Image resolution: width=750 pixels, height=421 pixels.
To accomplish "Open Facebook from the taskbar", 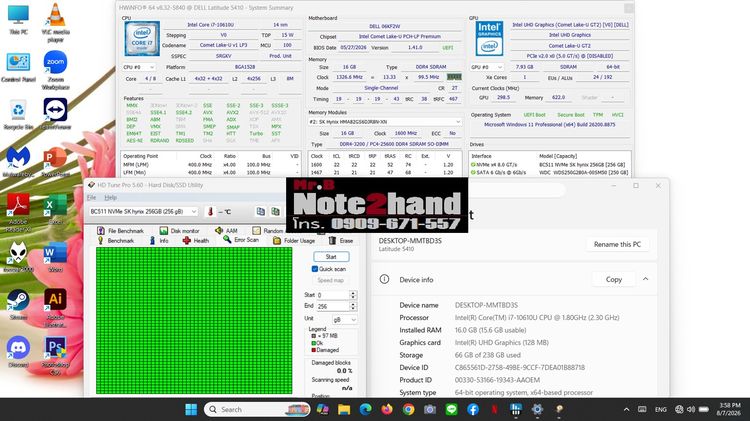I will click(473, 410).
